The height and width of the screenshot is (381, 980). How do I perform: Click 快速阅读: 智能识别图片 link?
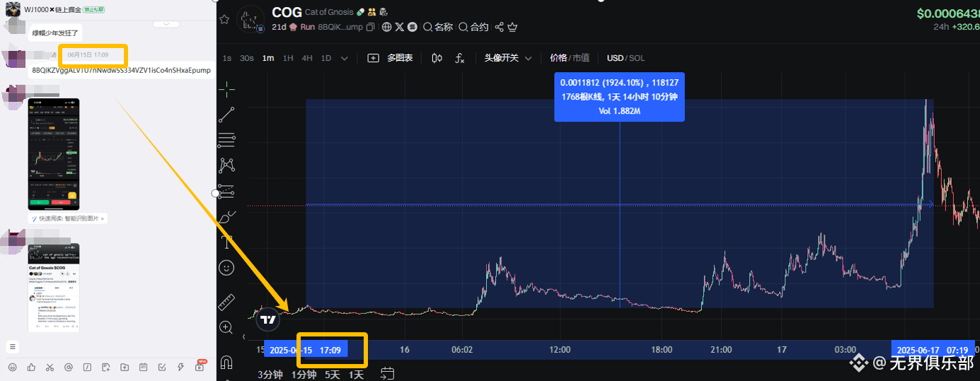(x=67, y=219)
